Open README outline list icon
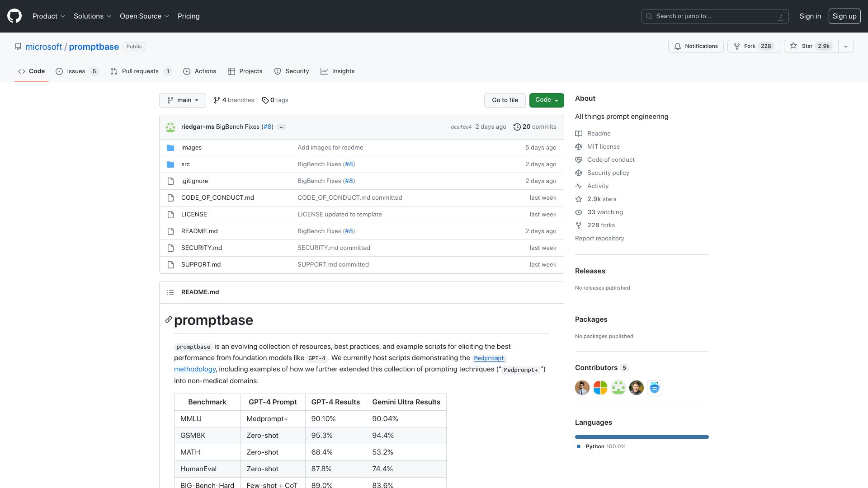The height and width of the screenshot is (488, 868). point(170,292)
